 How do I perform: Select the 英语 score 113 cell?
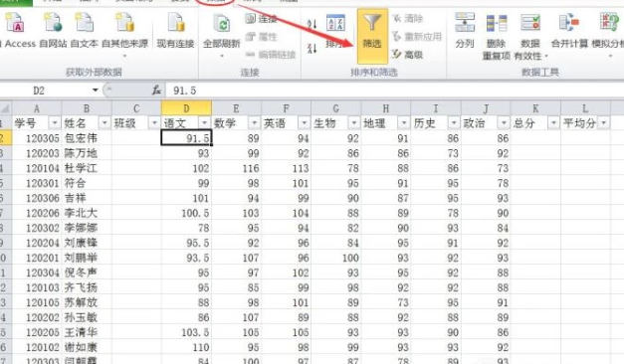[x=287, y=168]
